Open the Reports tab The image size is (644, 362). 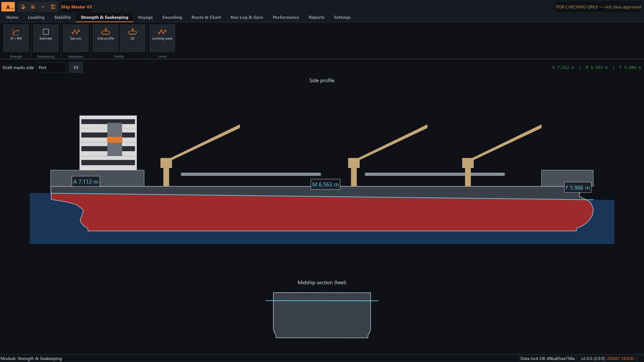[x=316, y=17]
